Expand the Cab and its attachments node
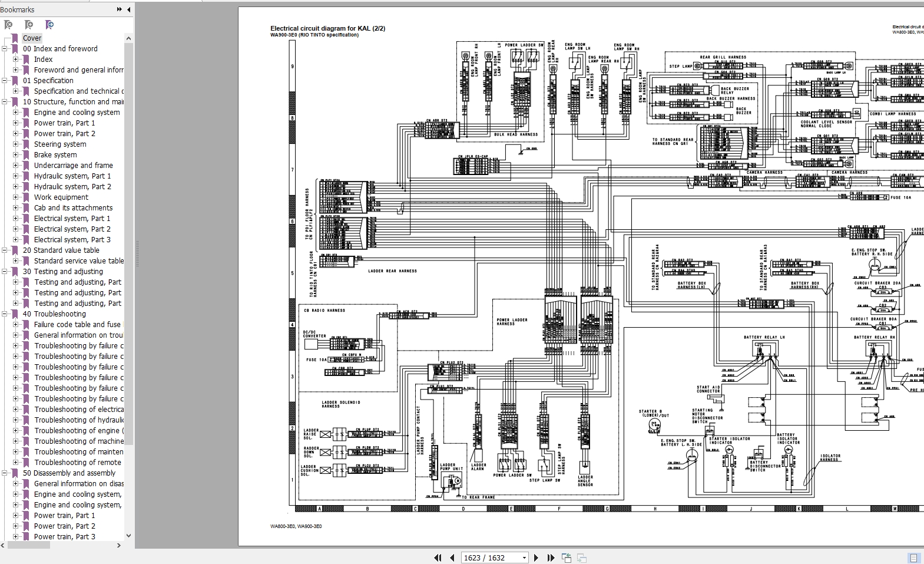 coord(16,208)
